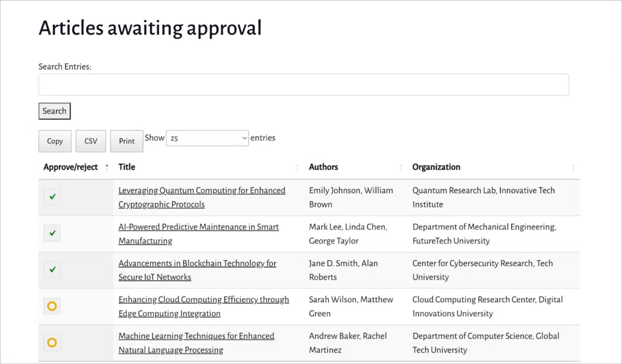Open Machine Learning Techniques article link
This screenshot has width=622, height=364.
[x=196, y=343]
